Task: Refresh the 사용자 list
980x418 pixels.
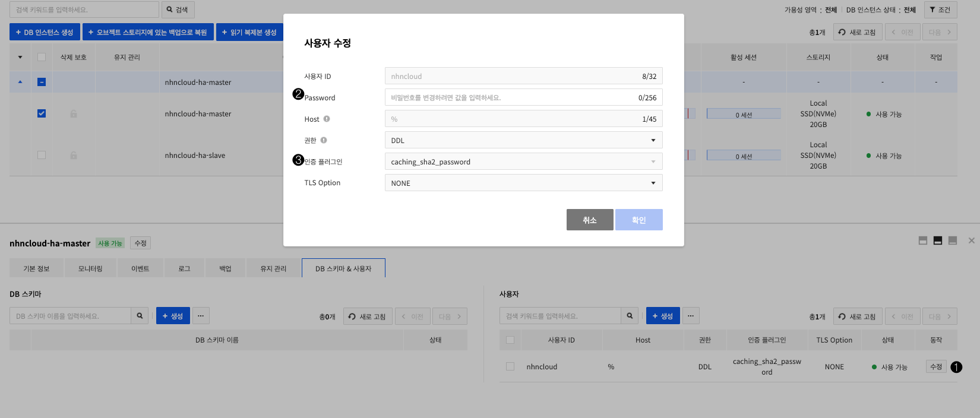Action: (857, 316)
